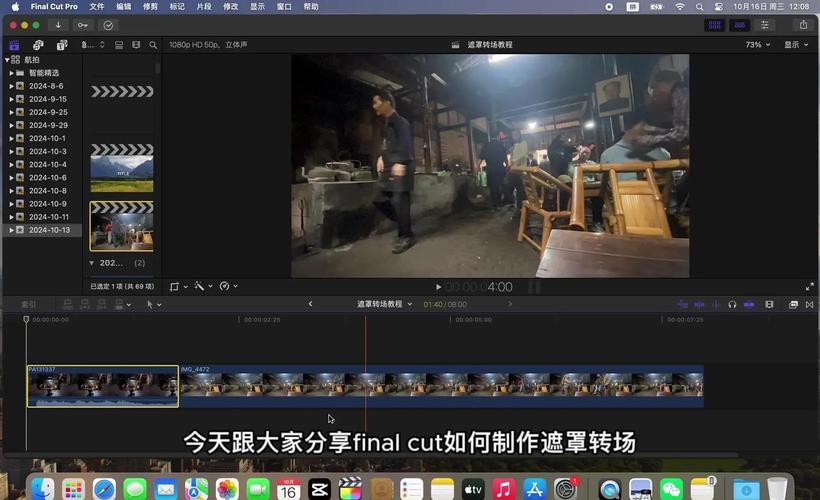This screenshot has height=500, width=820.
Task: Open background tasks checkmark icon
Action: [108, 25]
